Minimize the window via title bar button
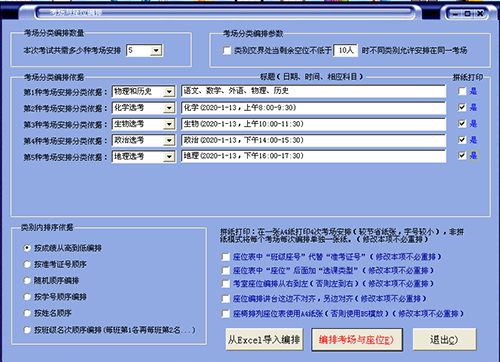Image resolution: width=500 pixels, height=362 pixels. (455, 14)
